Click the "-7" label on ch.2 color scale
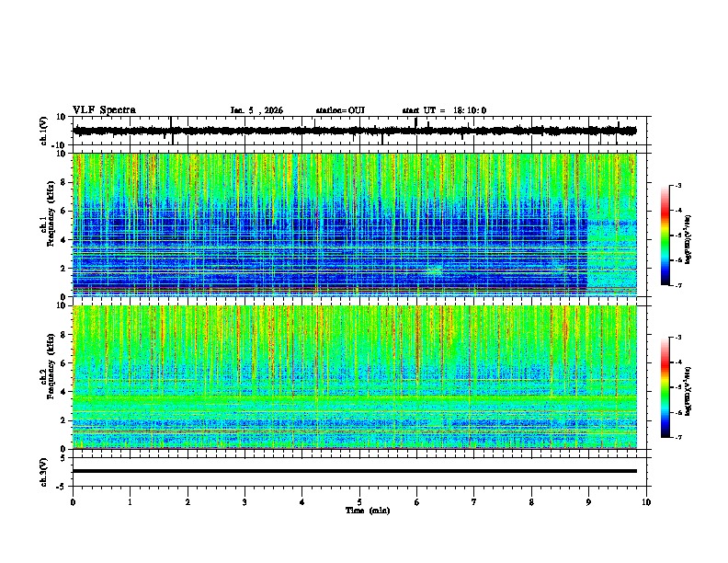Viewport: 728px width, 563px height. pos(677,438)
